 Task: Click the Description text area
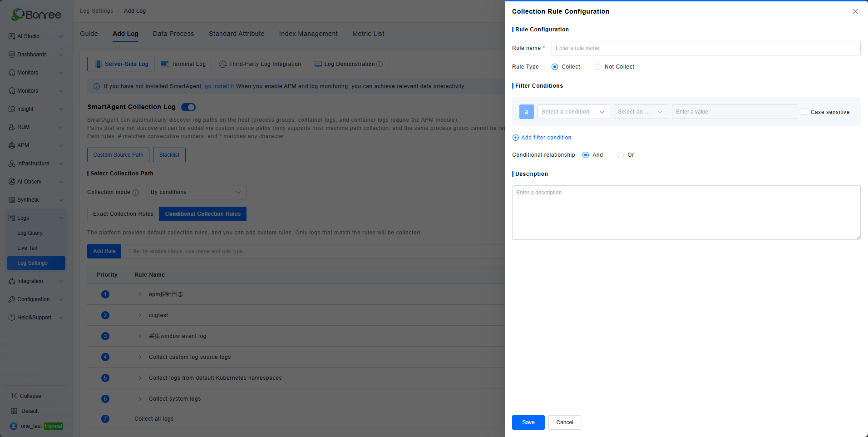[686, 213]
